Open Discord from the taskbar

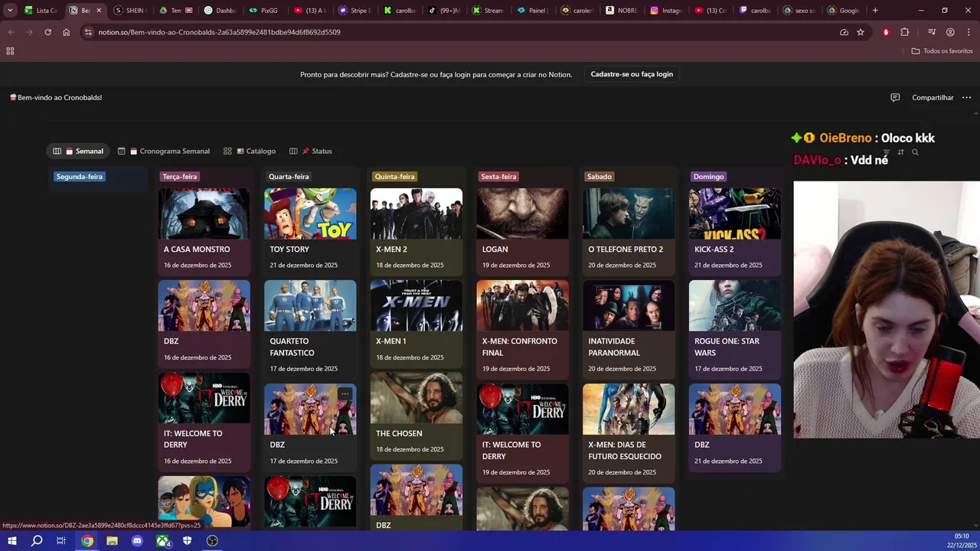coord(137,541)
